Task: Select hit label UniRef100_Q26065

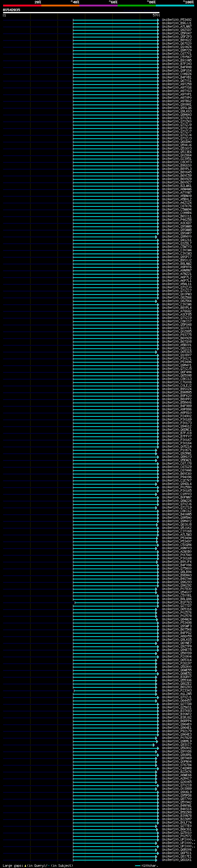Action: 177,781
